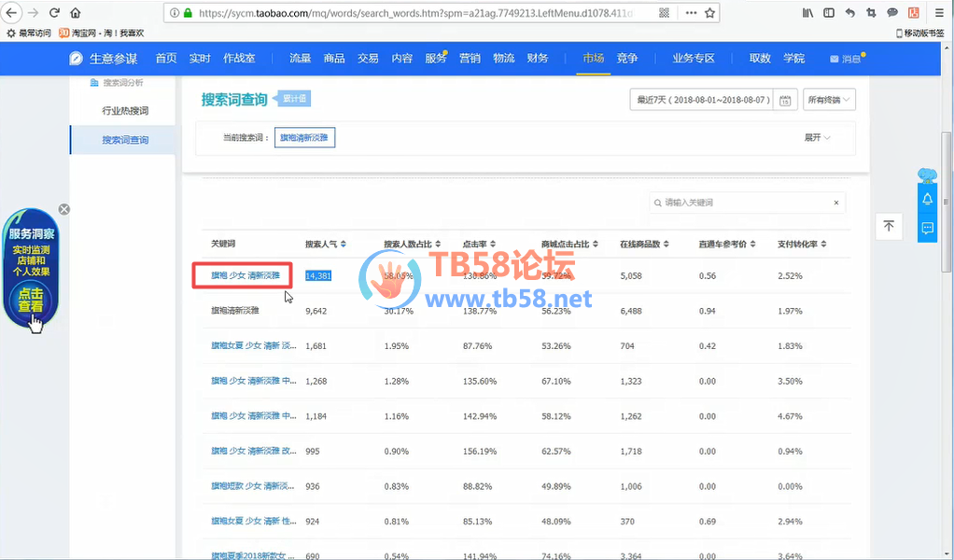Click the 生意参谋 logo
The height and width of the screenshot is (560, 954).
[103, 58]
